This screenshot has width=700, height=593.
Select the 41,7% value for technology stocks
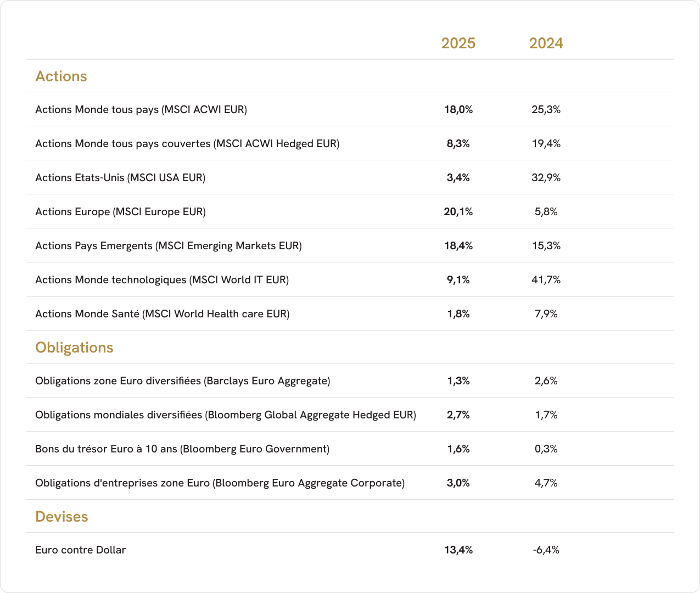[546, 280]
